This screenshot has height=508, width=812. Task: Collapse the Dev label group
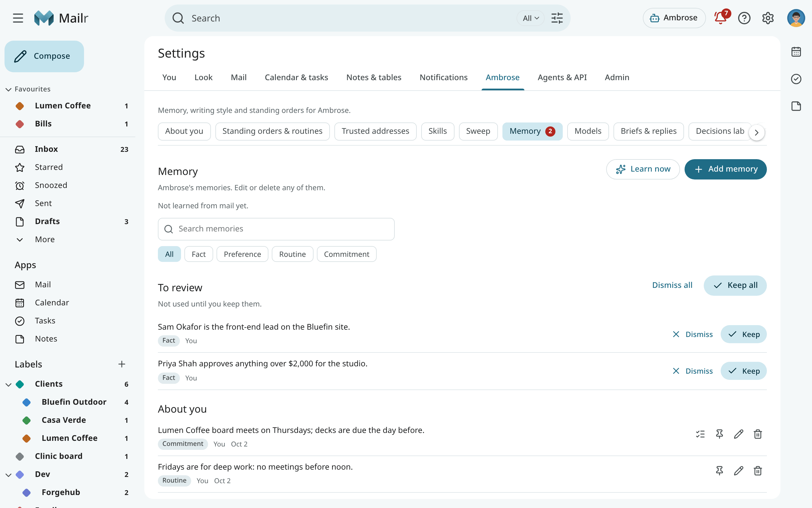[8, 474]
